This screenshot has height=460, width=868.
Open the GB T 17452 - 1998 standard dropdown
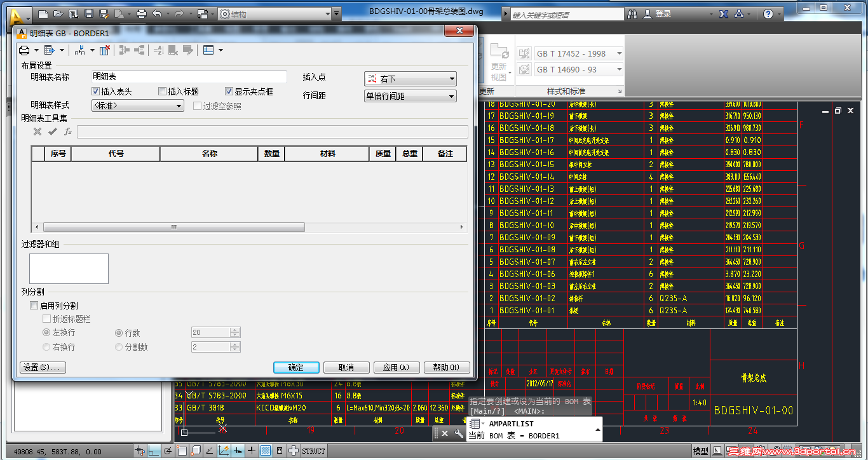[x=578, y=54]
